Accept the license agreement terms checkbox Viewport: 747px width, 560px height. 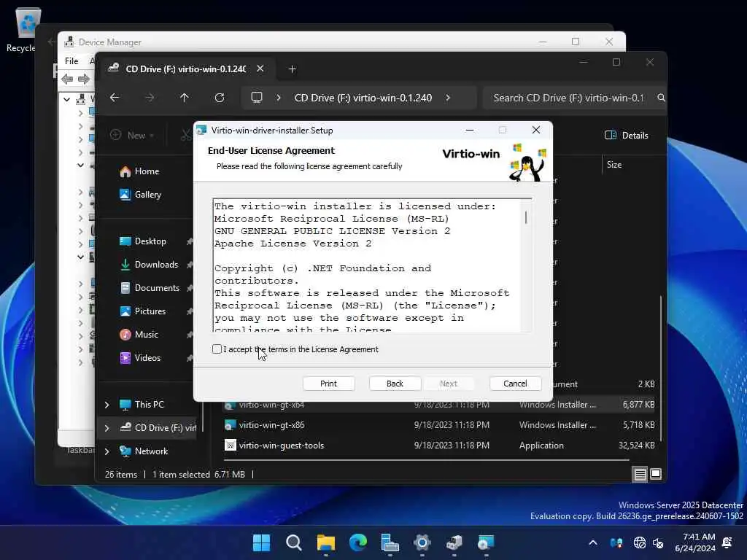pos(217,349)
